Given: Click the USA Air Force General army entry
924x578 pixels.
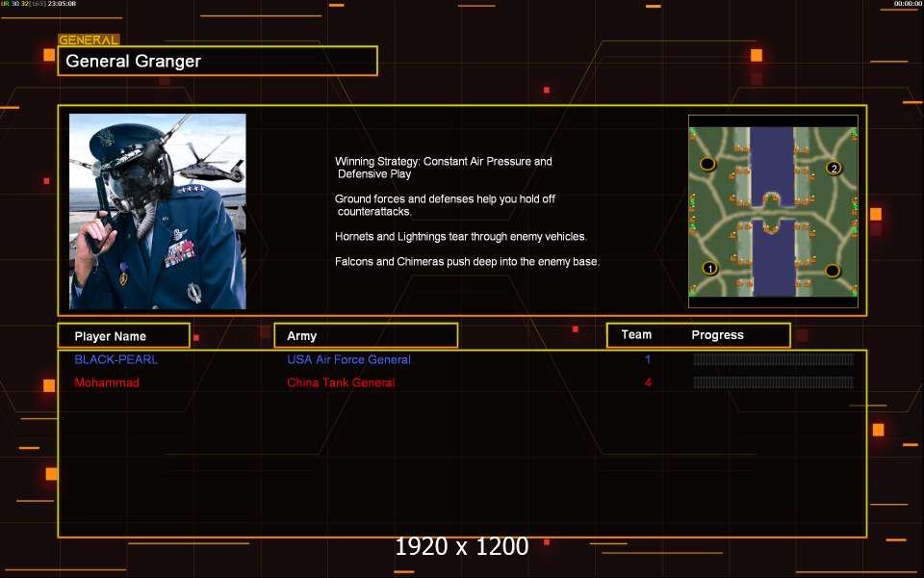Looking at the screenshot, I should (348, 359).
